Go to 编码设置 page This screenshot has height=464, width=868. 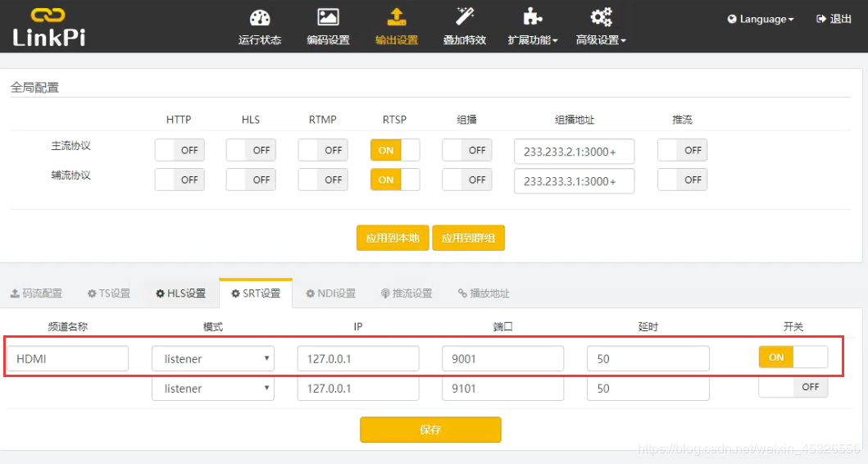click(x=328, y=40)
